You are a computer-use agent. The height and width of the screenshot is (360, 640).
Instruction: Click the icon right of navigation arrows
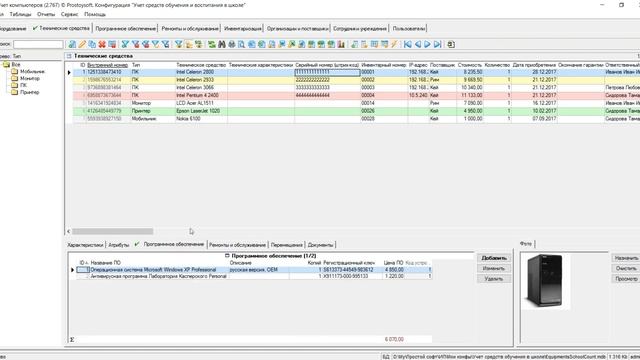(451, 44)
